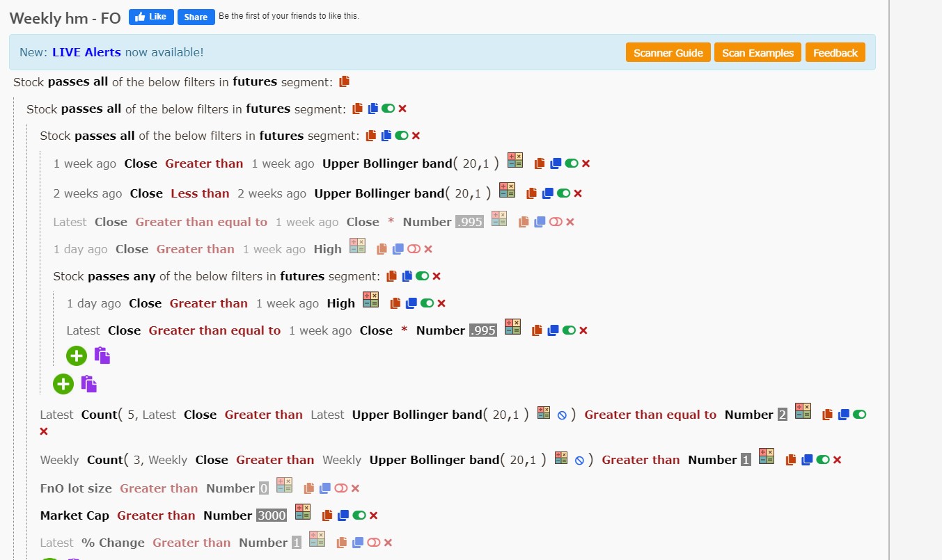
Task: Follow the LIVE Alerts link
Action: click(x=86, y=52)
